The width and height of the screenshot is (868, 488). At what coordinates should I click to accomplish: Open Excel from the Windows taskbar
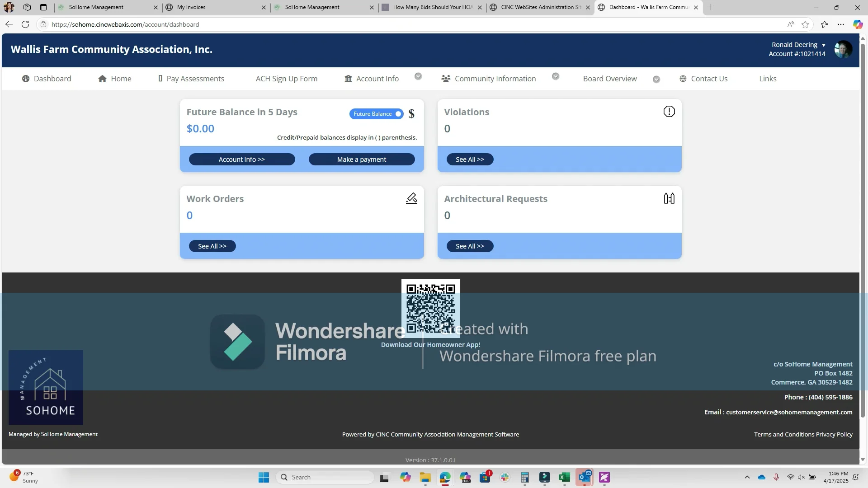(x=564, y=477)
